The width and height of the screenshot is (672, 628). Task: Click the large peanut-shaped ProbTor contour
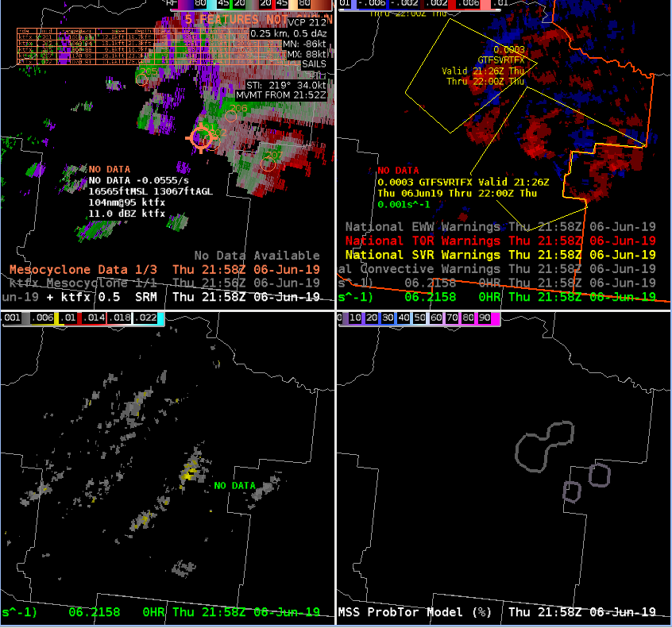tap(545, 446)
